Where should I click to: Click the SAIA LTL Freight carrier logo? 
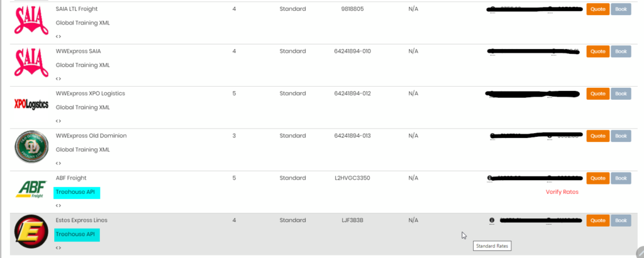pos(31,20)
